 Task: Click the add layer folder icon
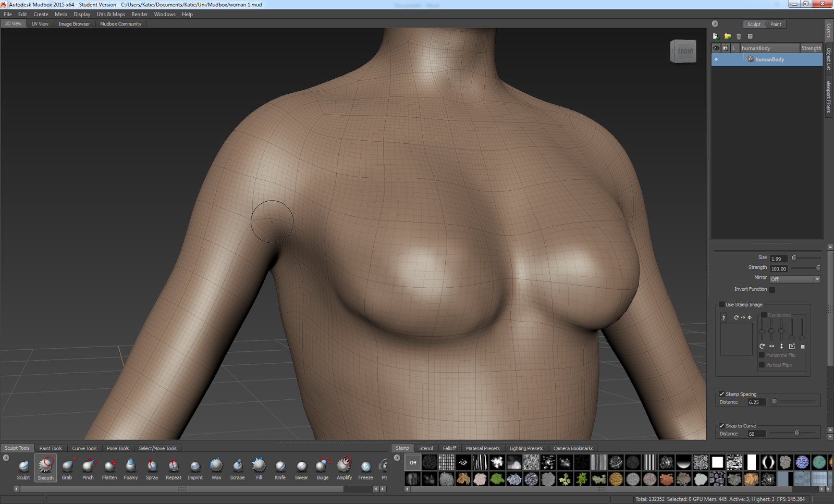tap(727, 36)
